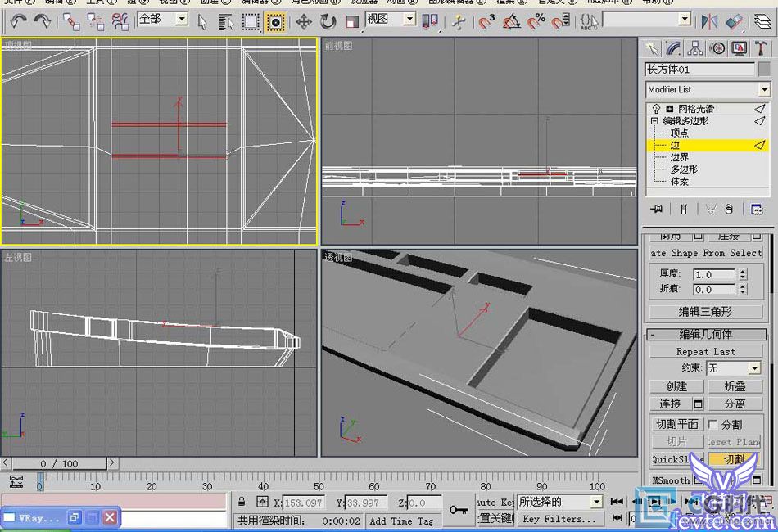Activate the Select and Rotate tool
This screenshot has height=532, width=778.
click(328, 22)
